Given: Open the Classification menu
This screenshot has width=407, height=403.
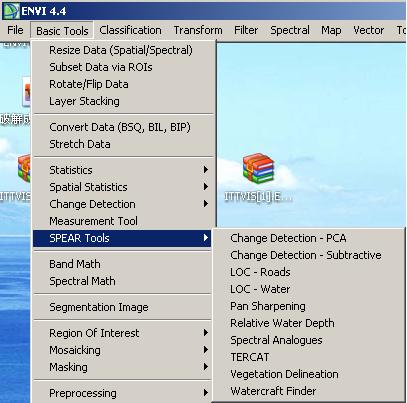Looking at the screenshot, I should (x=130, y=30).
